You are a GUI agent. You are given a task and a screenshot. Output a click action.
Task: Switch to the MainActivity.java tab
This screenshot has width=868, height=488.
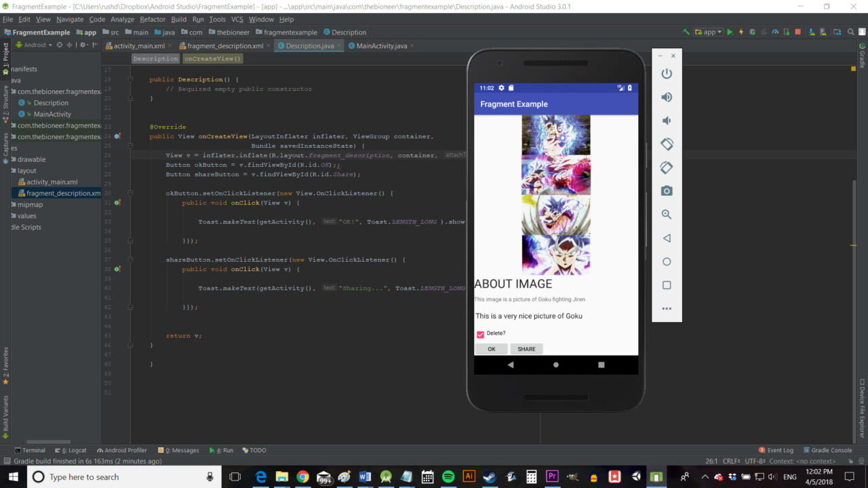(x=378, y=45)
